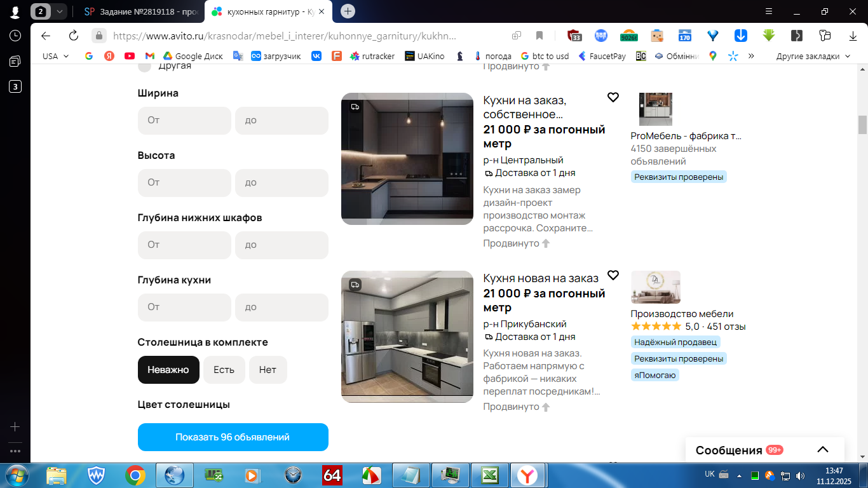Open the YouTube bookmark icon
This screenshot has height=488, width=868.
coord(130,56)
